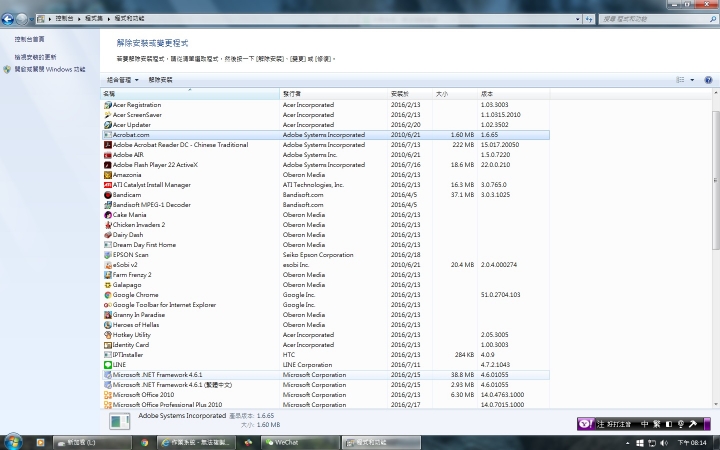Viewport: 720px width, 450px height.
Task: Select the Granny In Paradise row
Action: pos(326,315)
